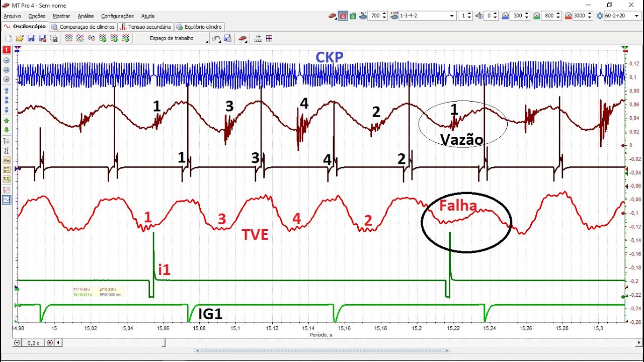Viewport: 644px width, 362px height.
Task: Toggle the red lock button
Action: click(343, 16)
